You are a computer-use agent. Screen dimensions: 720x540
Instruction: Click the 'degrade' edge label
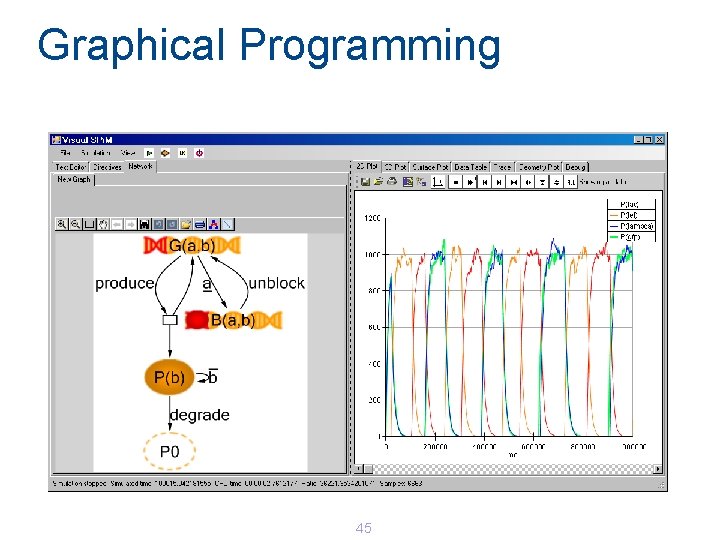point(200,415)
